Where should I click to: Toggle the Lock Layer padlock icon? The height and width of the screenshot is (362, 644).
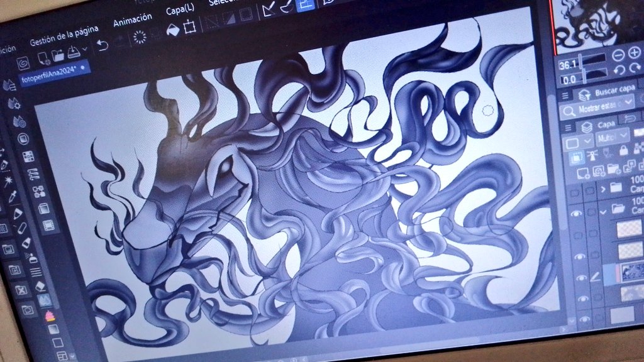(x=624, y=150)
